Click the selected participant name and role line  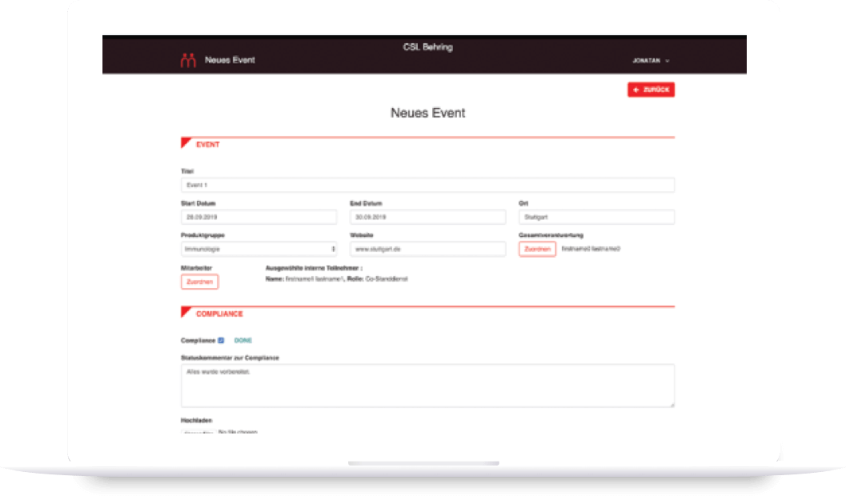337,278
